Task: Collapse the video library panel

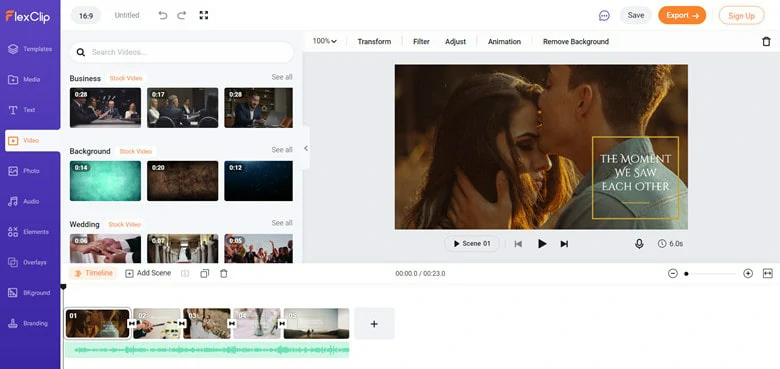Action: [x=306, y=148]
